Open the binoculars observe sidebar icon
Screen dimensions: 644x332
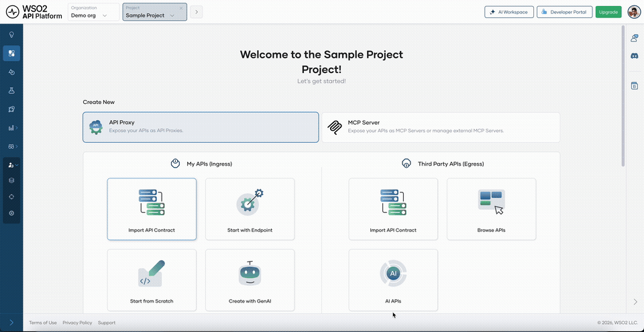11,146
